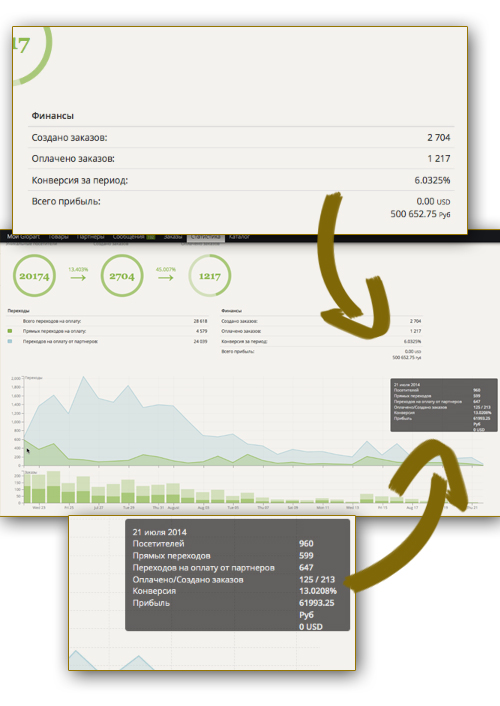Click the 1217 paid orders circle
Viewport: 500px width, 706px height.
[210, 276]
